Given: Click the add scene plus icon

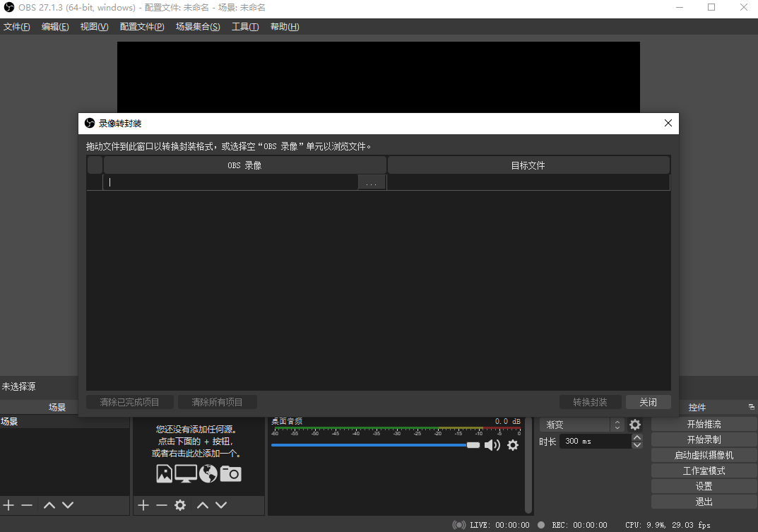Looking at the screenshot, I should [x=8, y=505].
